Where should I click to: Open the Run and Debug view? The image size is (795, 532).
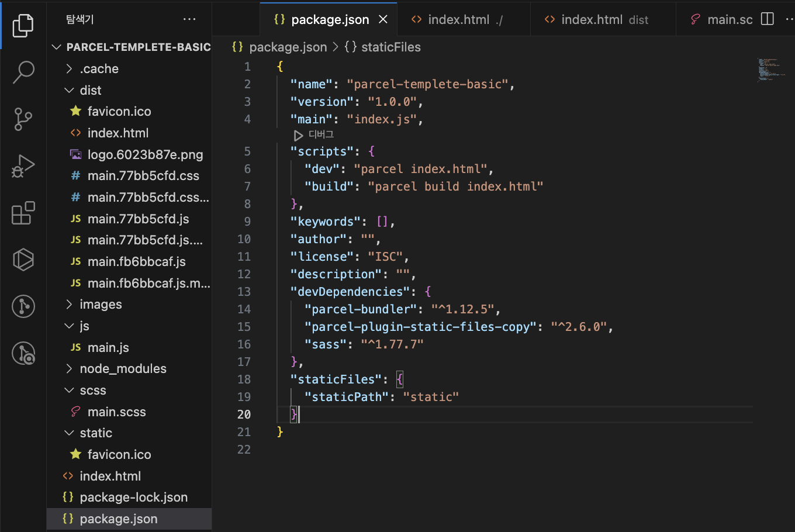click(23, 166)
